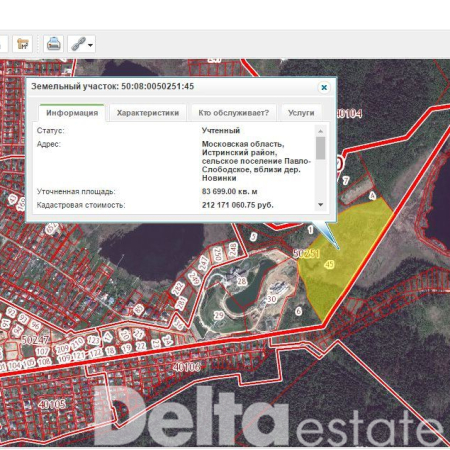This screenshot has height=450, width=450.
Task: Open the link tool dropdown arrow
Action: 91,44
